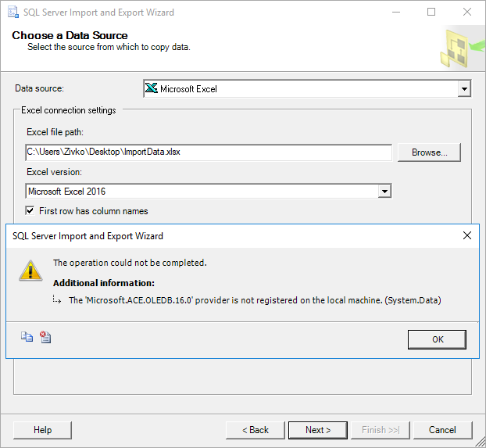Click the Excel file path field
Viewport: 486px width, 448px height.
209,152
